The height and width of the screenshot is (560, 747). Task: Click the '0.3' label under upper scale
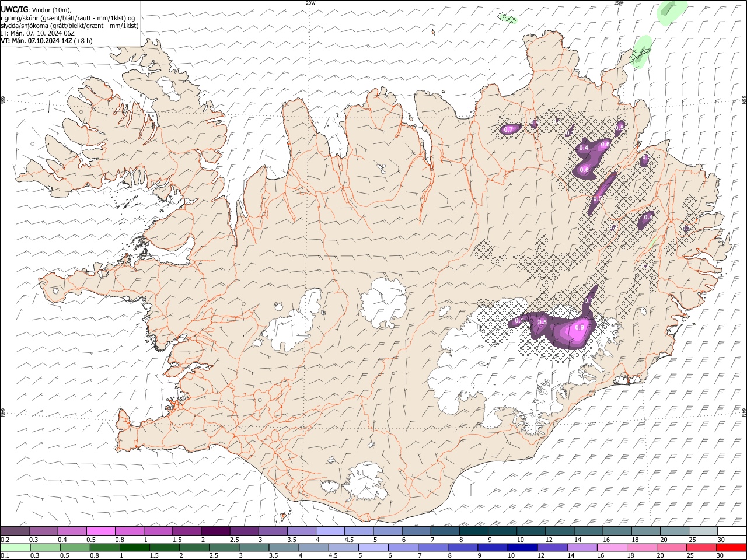(33, 540)
